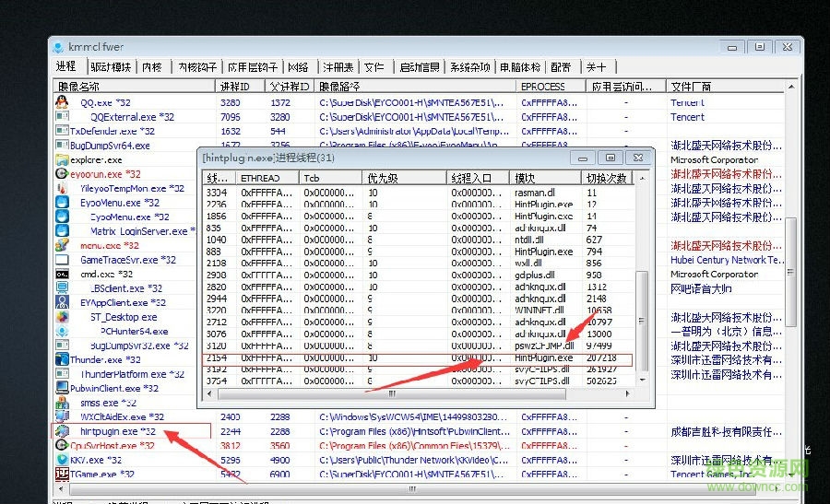Screen dimensions: 830x504
Task: Open the 注册表 tab
Action: (337, 67)
